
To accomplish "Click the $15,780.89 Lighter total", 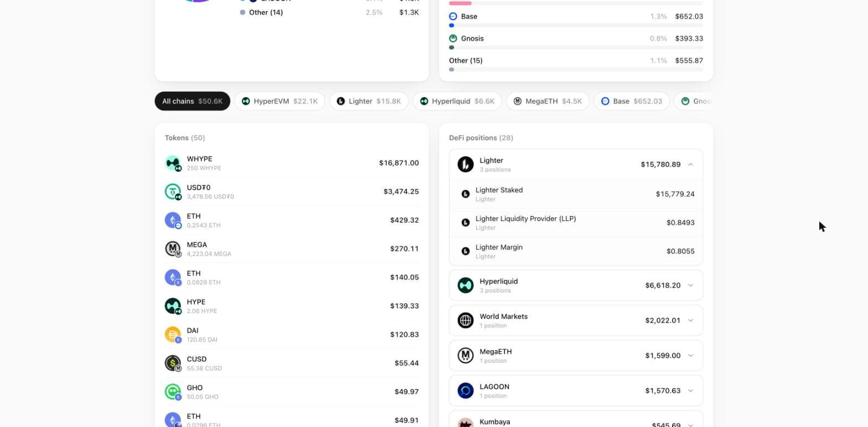I will [x=660, y=164].
